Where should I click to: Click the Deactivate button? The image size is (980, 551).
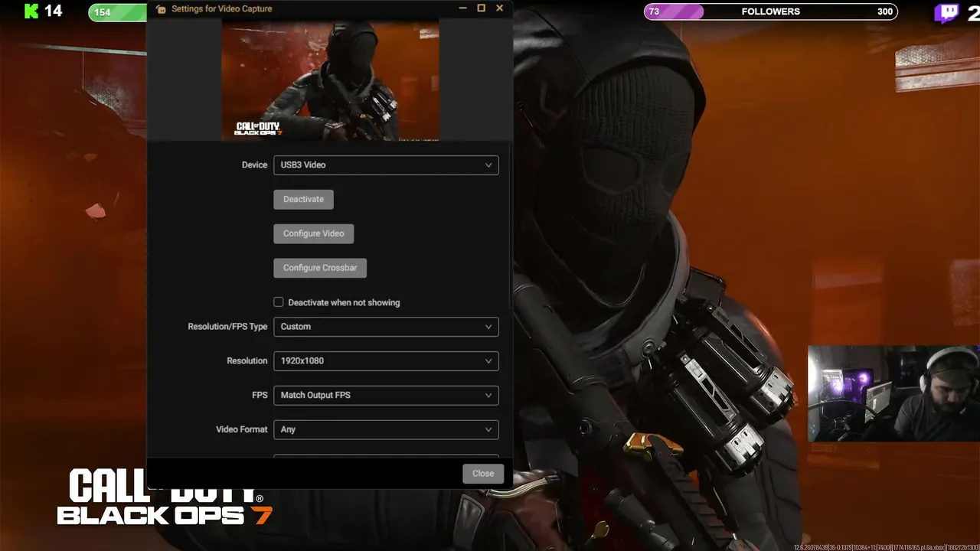303,199
